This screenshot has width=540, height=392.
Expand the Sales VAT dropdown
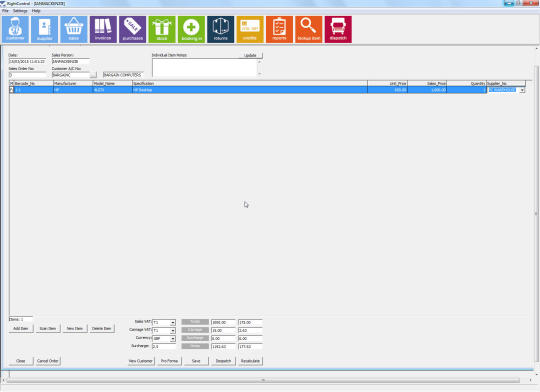(x=173, y=323)
